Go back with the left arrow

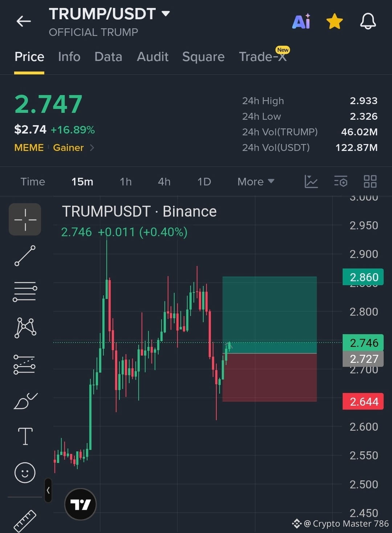point(24,21)
